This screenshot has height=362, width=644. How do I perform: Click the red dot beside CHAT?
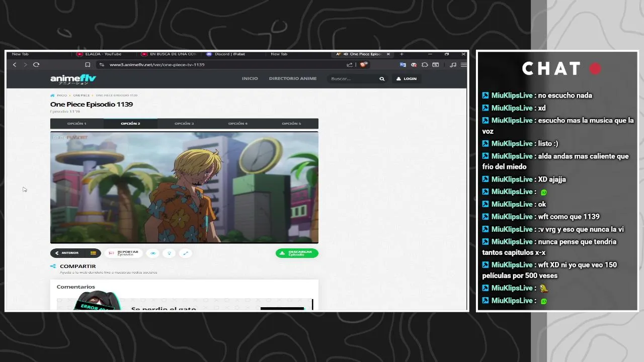[595, 69]
